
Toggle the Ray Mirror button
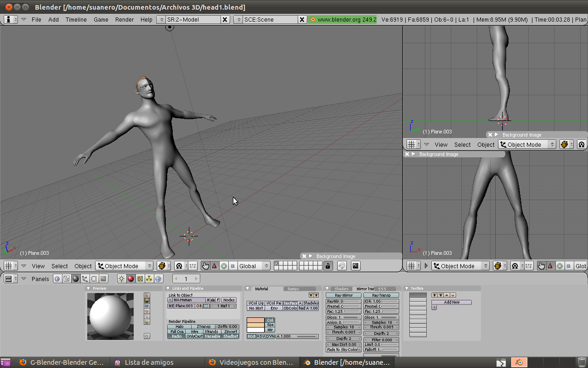[x=344, y=295]
